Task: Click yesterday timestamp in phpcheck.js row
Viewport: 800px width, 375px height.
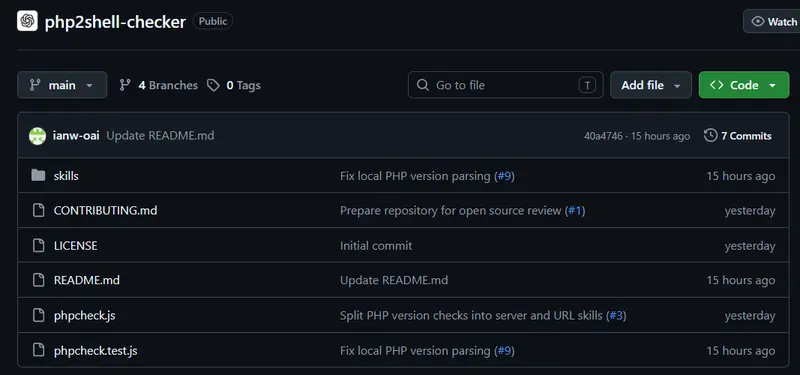Action: 750,316
